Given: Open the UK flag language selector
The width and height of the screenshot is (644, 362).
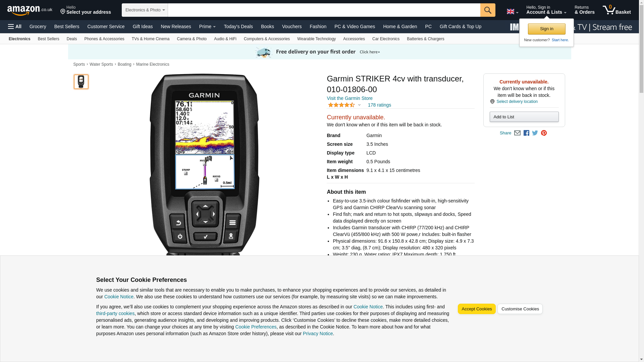Looking at the screenshot, I should pos(512,12).
